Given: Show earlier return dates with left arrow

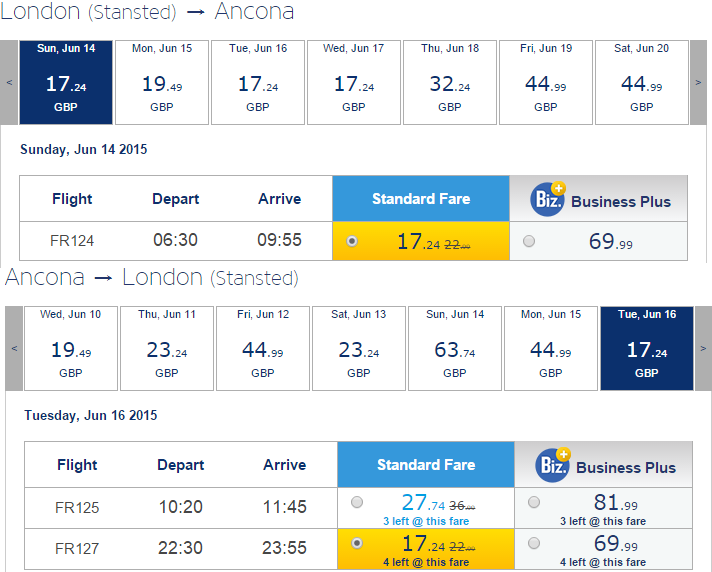Looking at the screenshot, I should coord(14,348).
